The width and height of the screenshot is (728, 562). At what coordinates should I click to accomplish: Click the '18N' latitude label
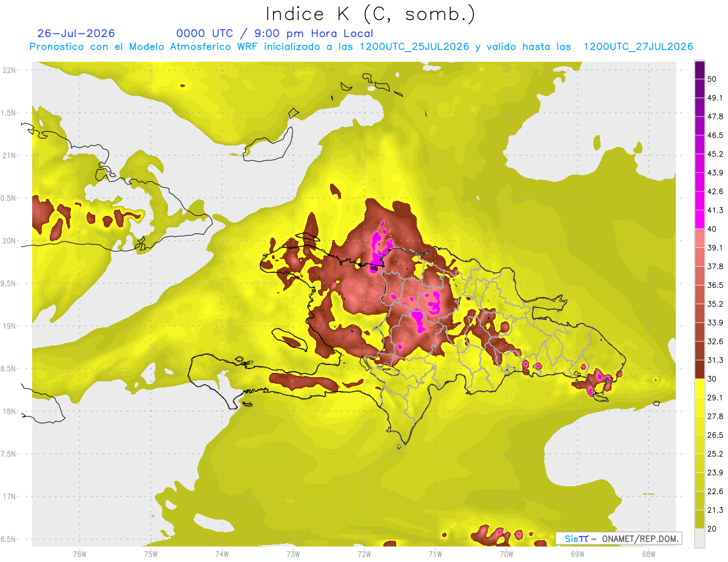point(10,411)
